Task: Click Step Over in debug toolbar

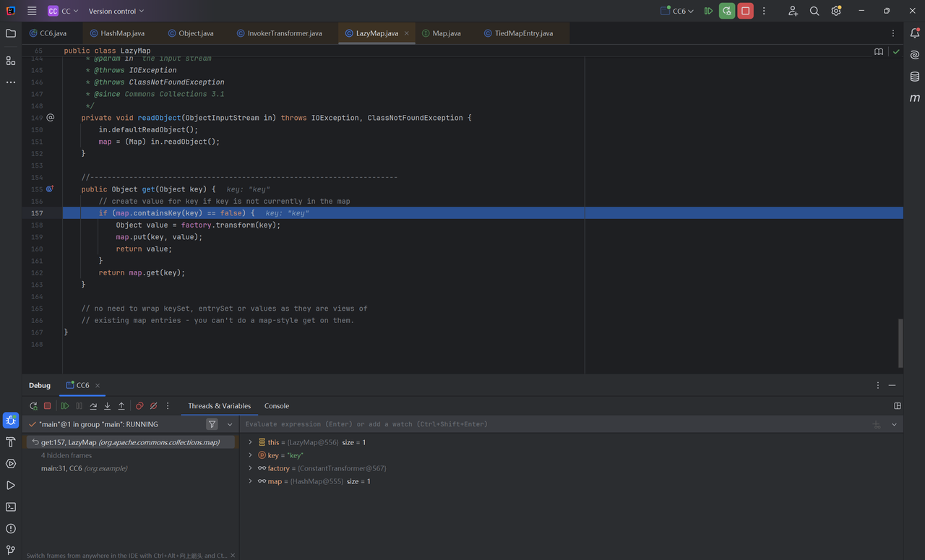Action: point(93,406)
